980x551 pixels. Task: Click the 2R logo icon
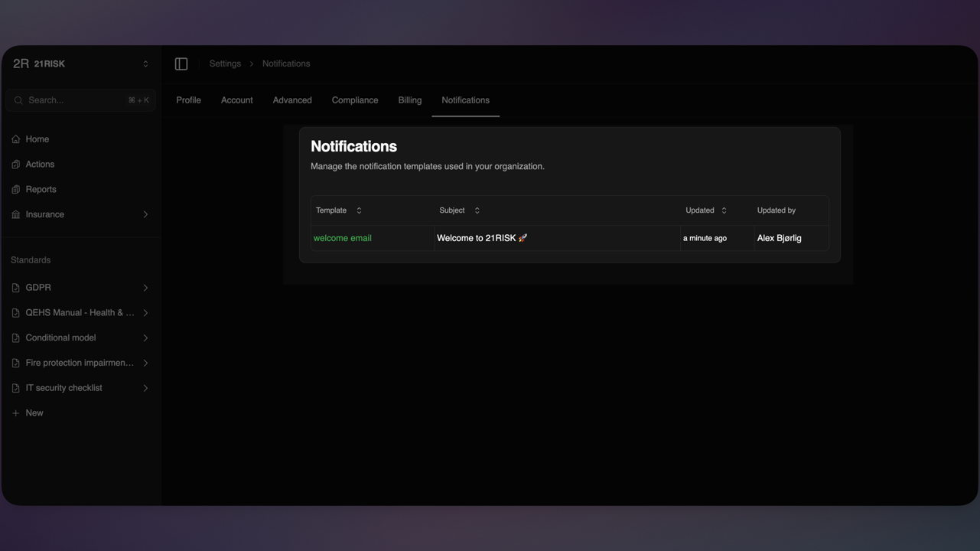(x=19, y=63)
